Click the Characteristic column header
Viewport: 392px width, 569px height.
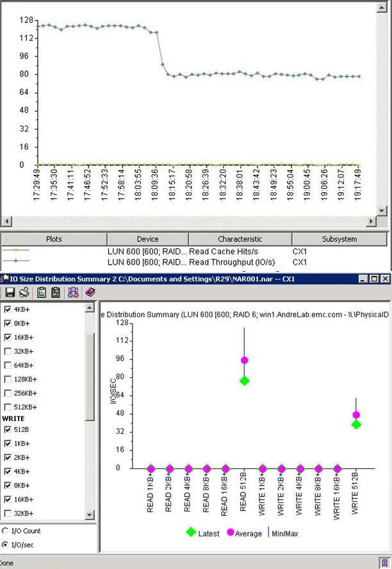(240, 239)
